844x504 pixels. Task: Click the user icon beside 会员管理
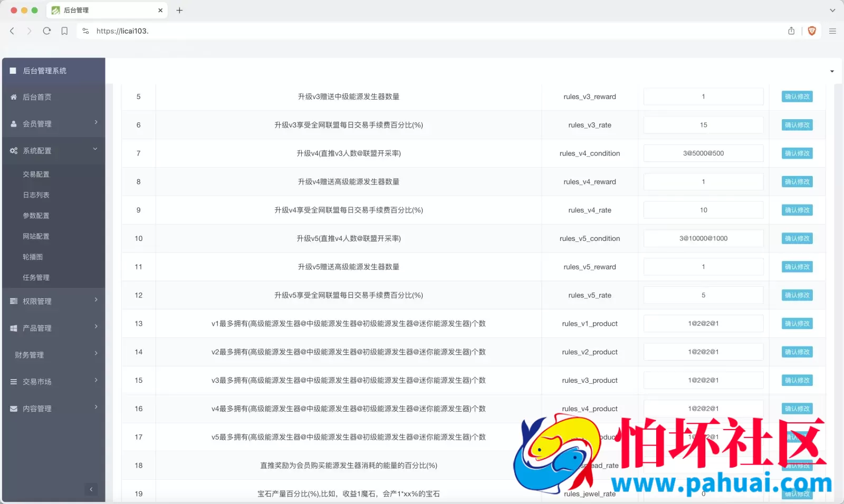tap(14, 124)
